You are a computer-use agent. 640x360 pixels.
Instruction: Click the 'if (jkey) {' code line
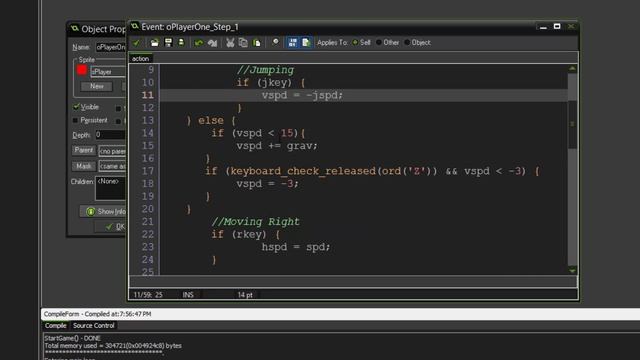point(271,82)
